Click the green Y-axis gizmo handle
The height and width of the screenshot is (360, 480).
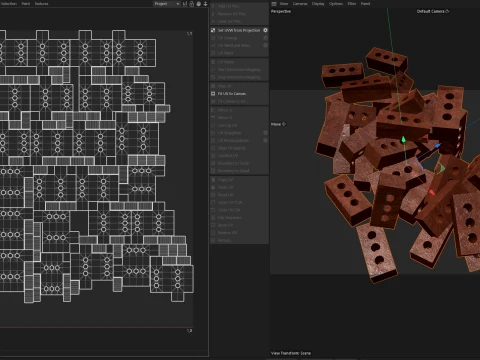tap(403, 139)
